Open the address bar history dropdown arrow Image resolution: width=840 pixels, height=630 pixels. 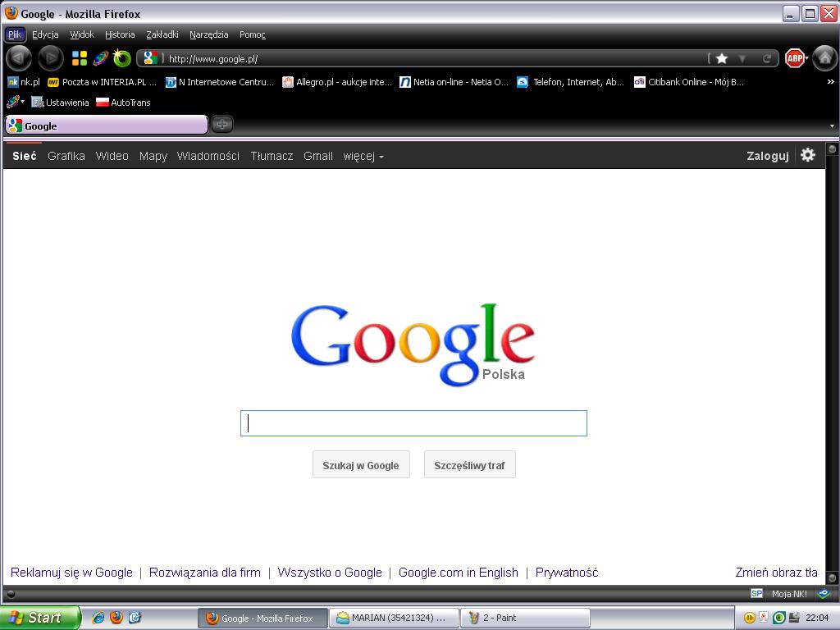pyautogui.click(x=742, y=58)
